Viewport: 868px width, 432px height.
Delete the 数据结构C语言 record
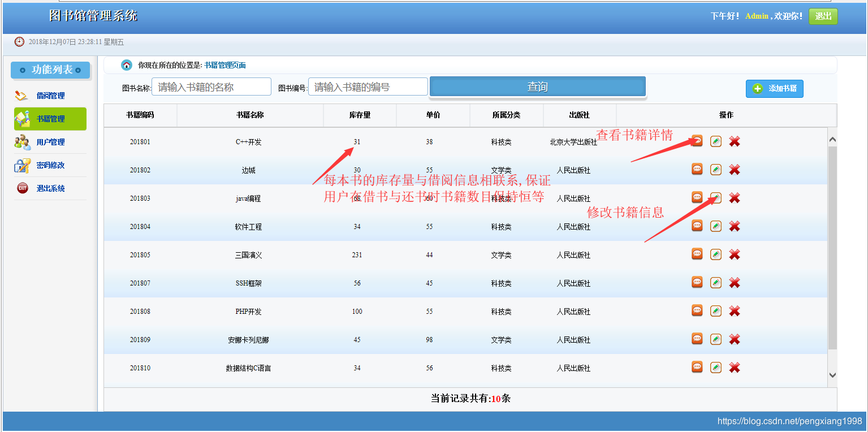click(x=735, y=368)
